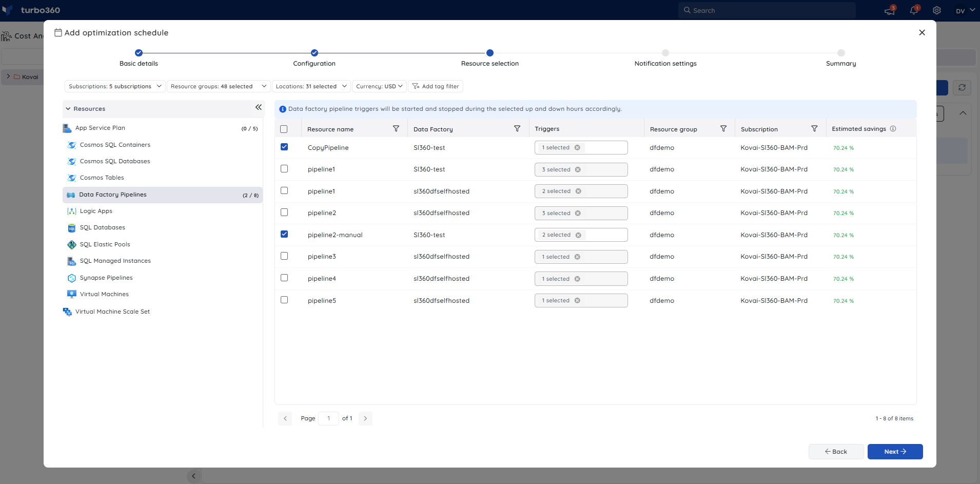Open the Resource groups filter dropdown

click(x=219, y=86)
